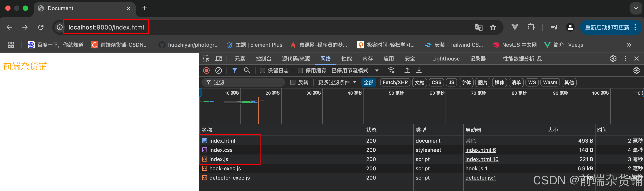Viewport: 644px width, 191px height.
Task: Open the Chrome profile avatar
Action: (570, 27)
